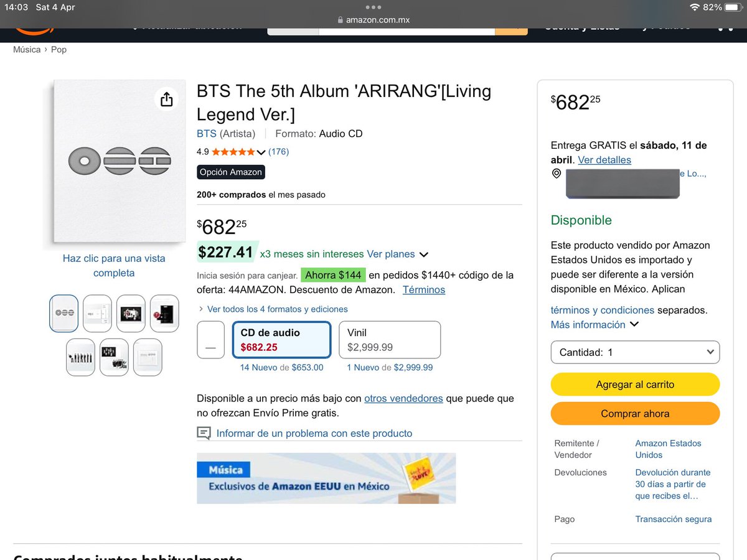Screen dimensions: 747x560
Task: Click the Amazon EEUU en México music banner
Action: tap(326, 478)
